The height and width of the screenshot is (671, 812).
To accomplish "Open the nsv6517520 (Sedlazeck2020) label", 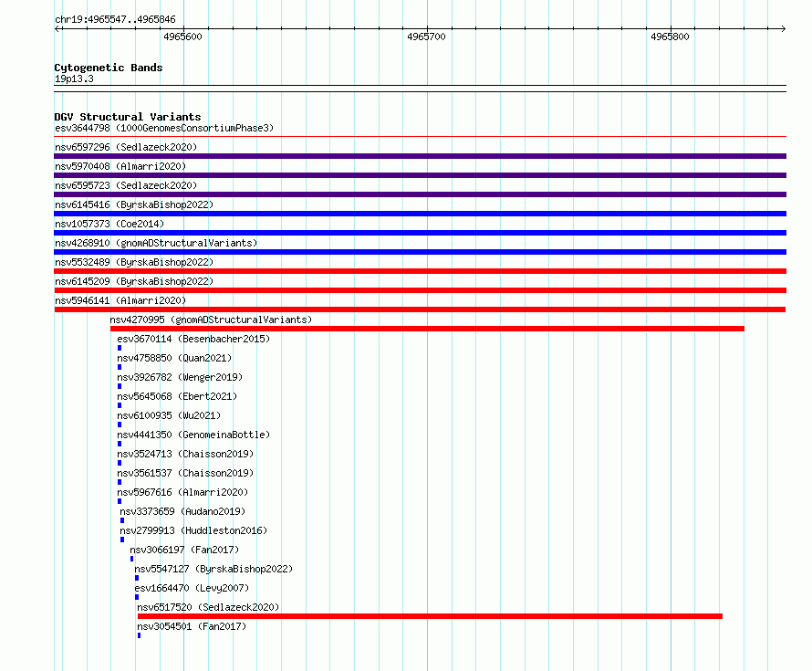I will [x=208, y=607].
